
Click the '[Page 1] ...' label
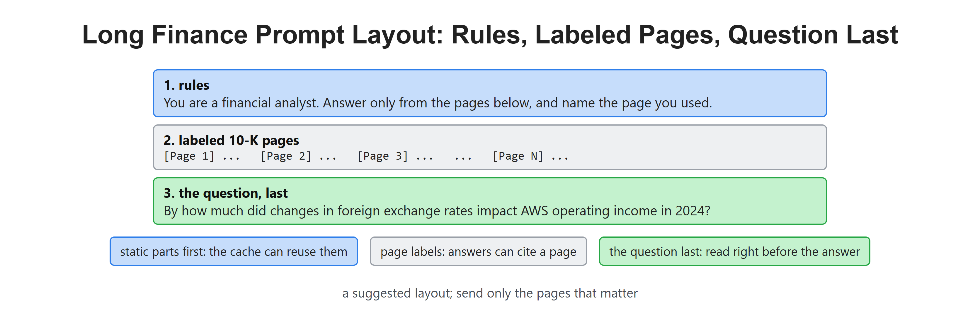tap(202, 156)
